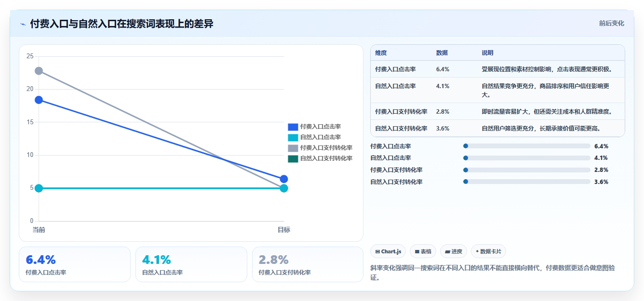This screenshot has height=301, width=644.
Task: Click the y-axis tick label 10
Action: click(30, 155)
